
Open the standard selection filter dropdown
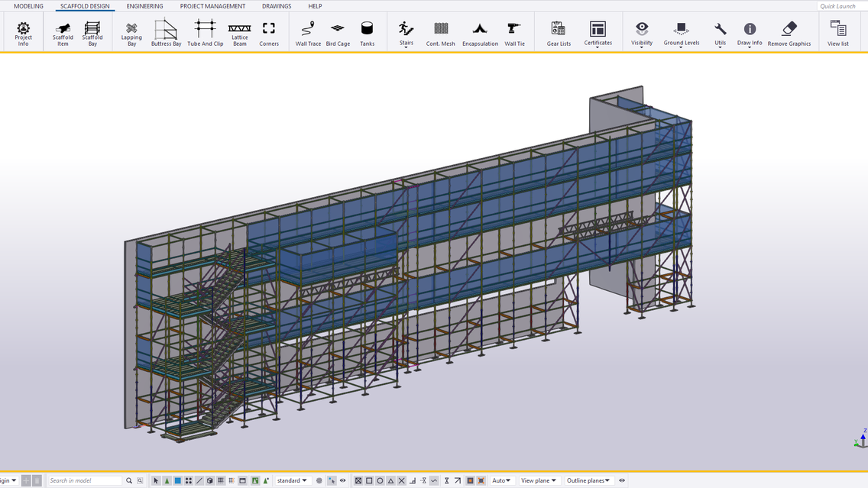pos(292,480)
